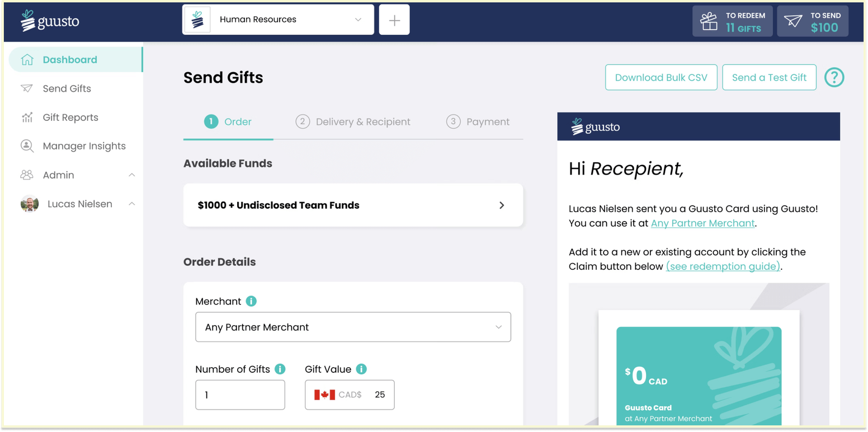Viewport: 868px width, 432px height.
Task: Go to the Payment step
Action: [478, 122]
